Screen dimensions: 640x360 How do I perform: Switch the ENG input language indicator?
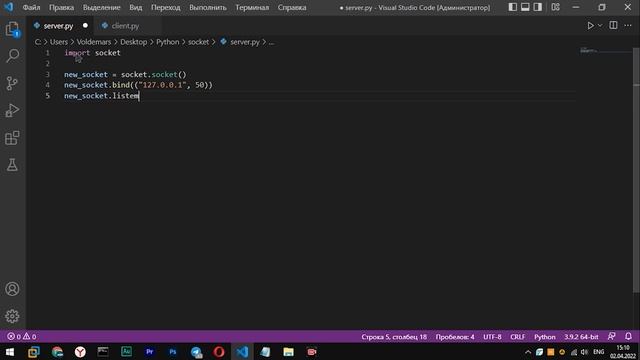[599, 352]
